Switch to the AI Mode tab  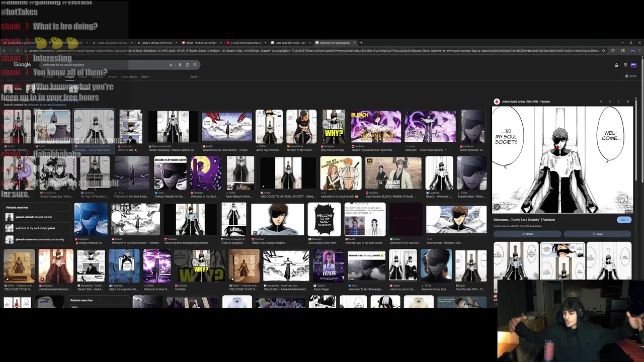[48, 76]
